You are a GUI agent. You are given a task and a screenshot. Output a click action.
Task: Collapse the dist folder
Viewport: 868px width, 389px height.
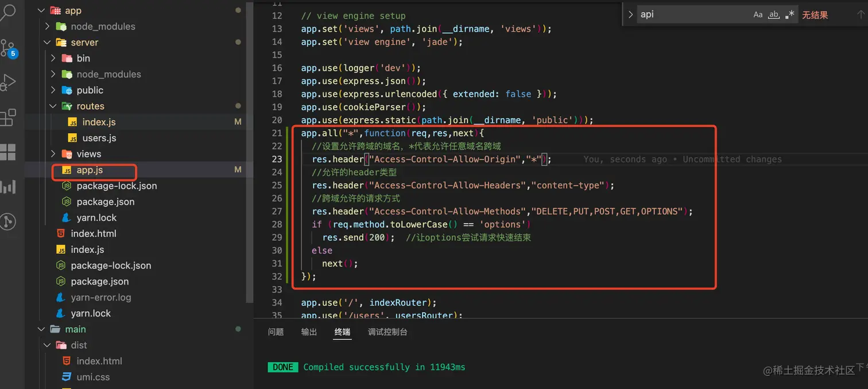click(46, 345)
